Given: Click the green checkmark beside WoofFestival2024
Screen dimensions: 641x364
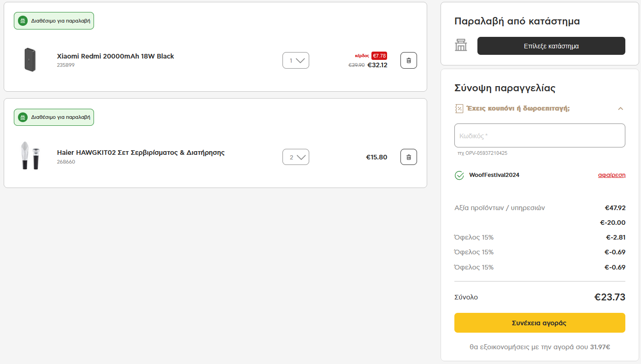Looking at the screenshot, I should pyautogui.click(x=459, y=175).
